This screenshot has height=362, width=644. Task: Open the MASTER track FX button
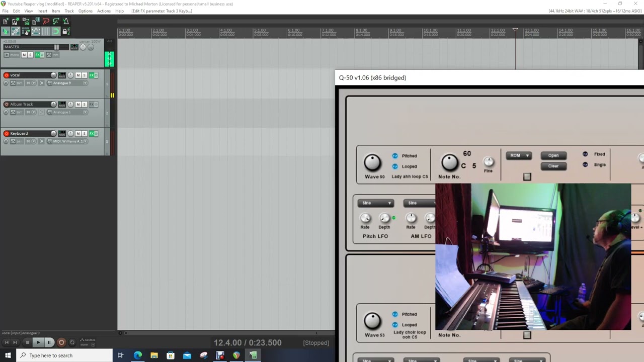pos(37,55)
